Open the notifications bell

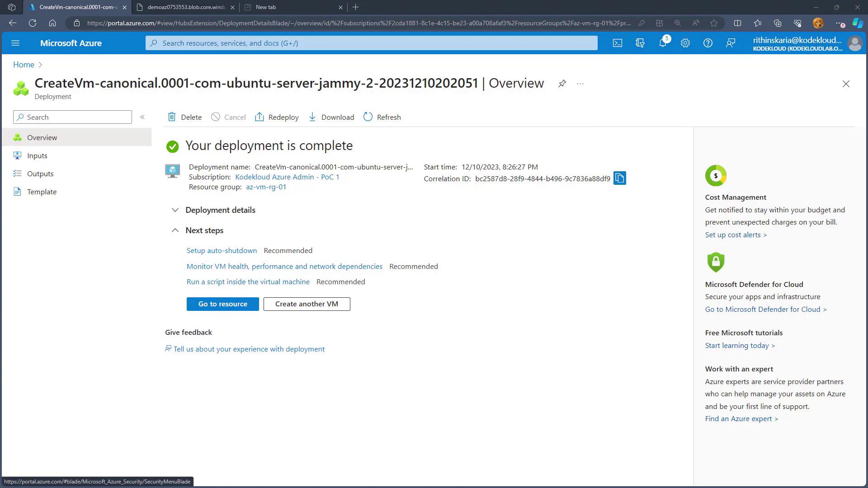pos(662,43)
